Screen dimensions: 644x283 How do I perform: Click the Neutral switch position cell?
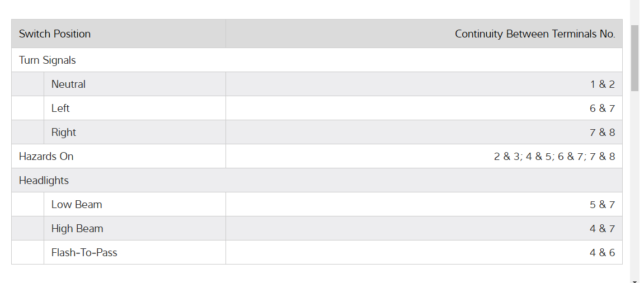point(68,84)
